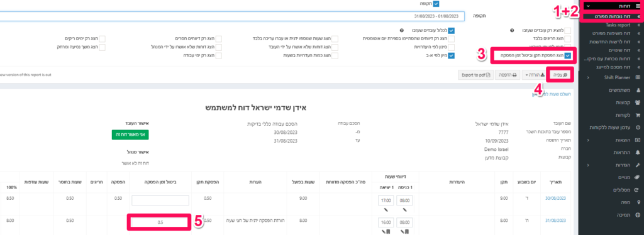Click the משתמשים user icon
This screenshot has width=644, height=235.
coord(638,90)
